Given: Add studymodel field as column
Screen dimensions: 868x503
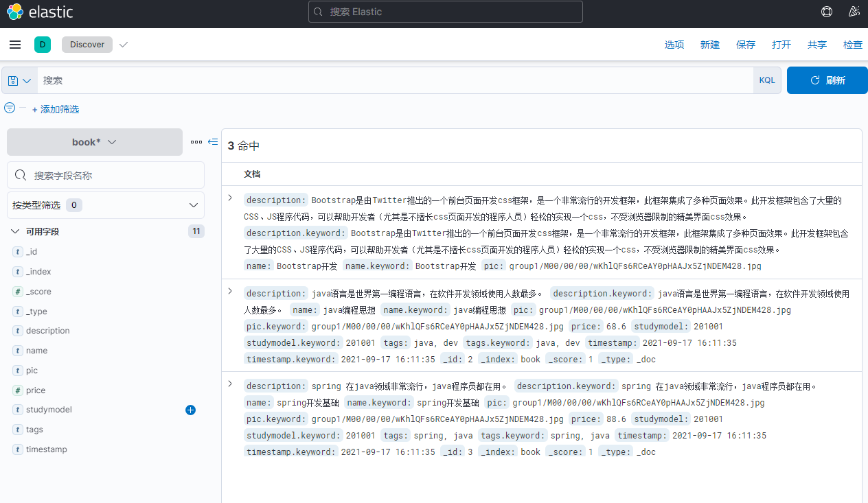Looking at the screenshot, I should coord(190,410).
